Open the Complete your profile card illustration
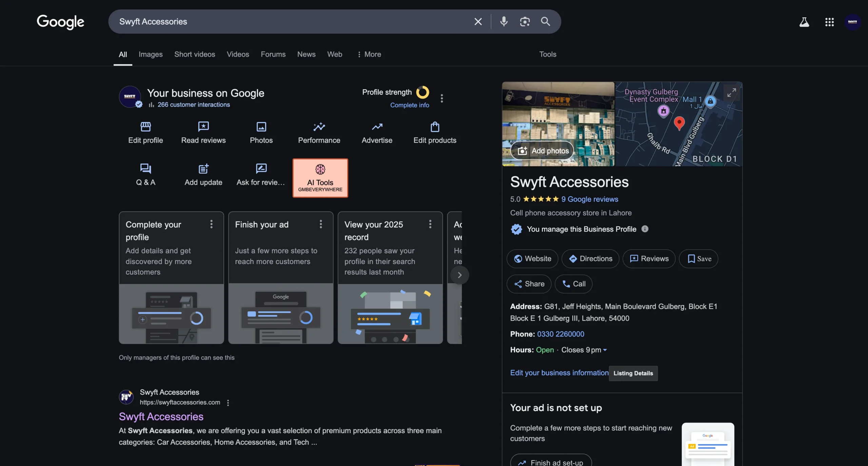This screenshot has width=868, height=466. click(x=171, y=314)
